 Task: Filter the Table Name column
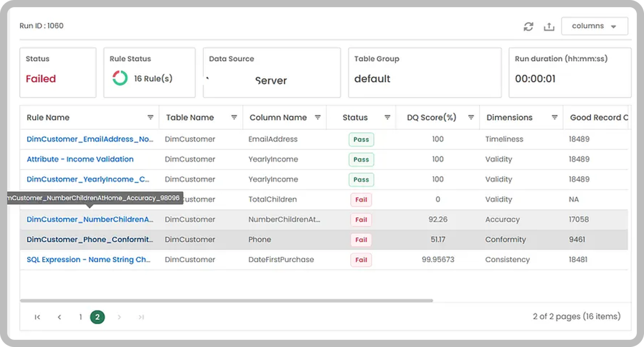coord(234,117)
